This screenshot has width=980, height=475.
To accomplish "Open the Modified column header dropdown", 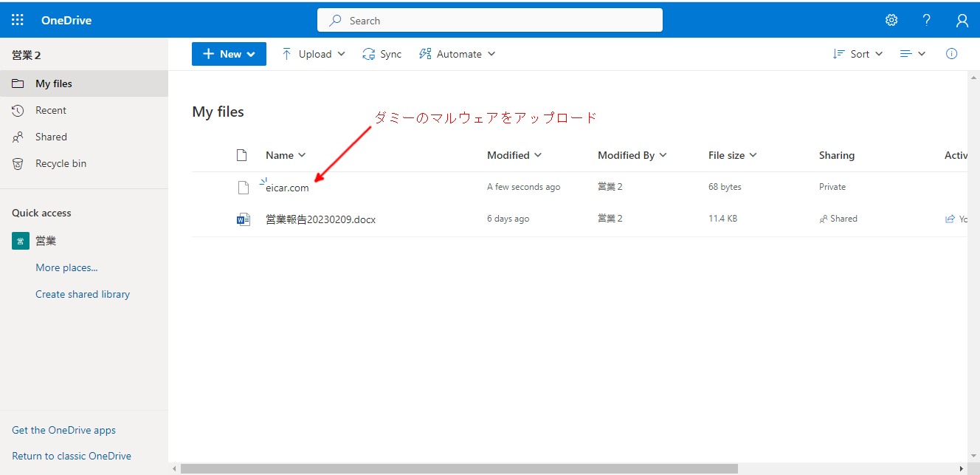I will point(514,155).
